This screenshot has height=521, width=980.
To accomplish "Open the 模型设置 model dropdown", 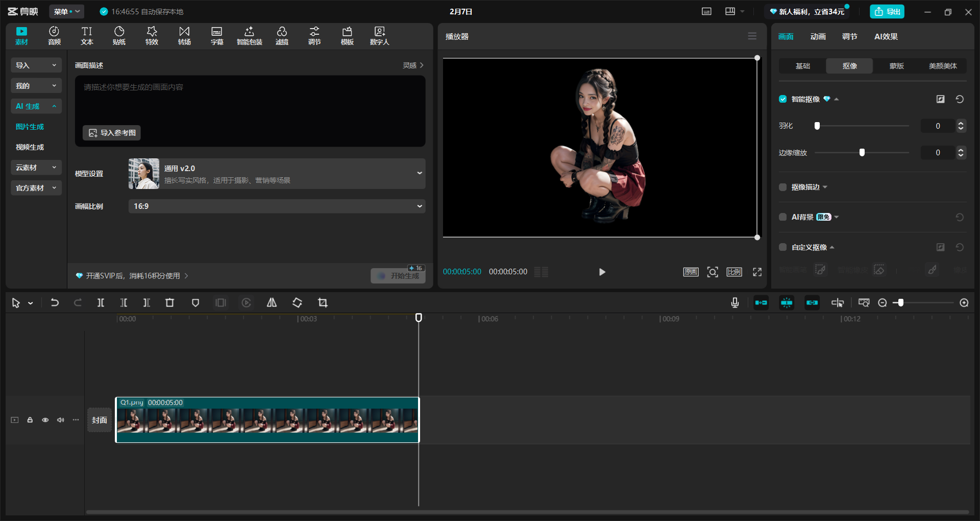I will point(277,174).
